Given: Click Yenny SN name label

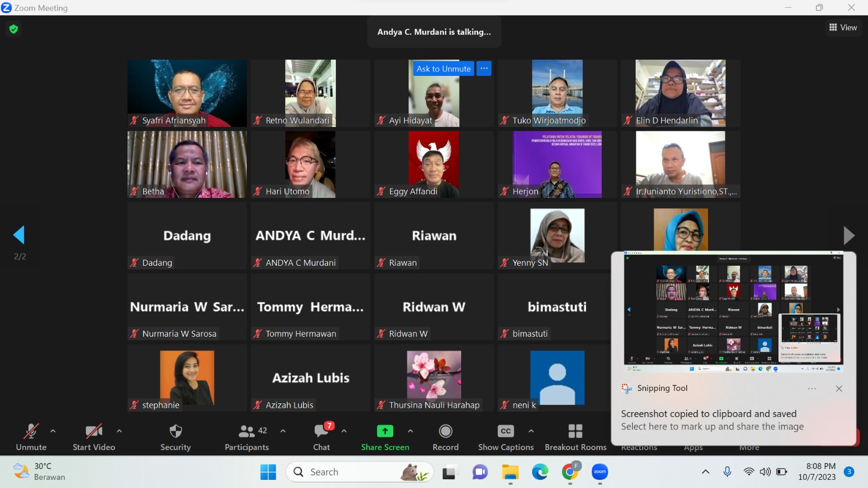Looking at the screenshot, I should (x=530, y=262).
